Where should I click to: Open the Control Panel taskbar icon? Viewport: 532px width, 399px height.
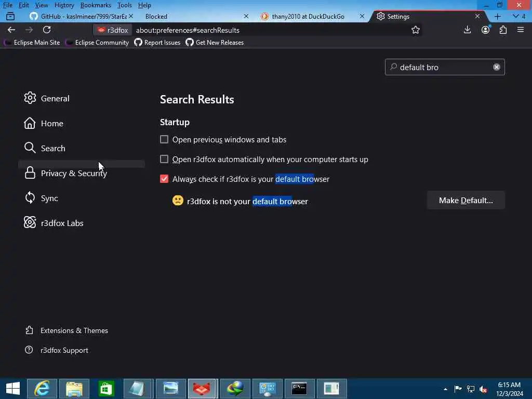[268, 389]
